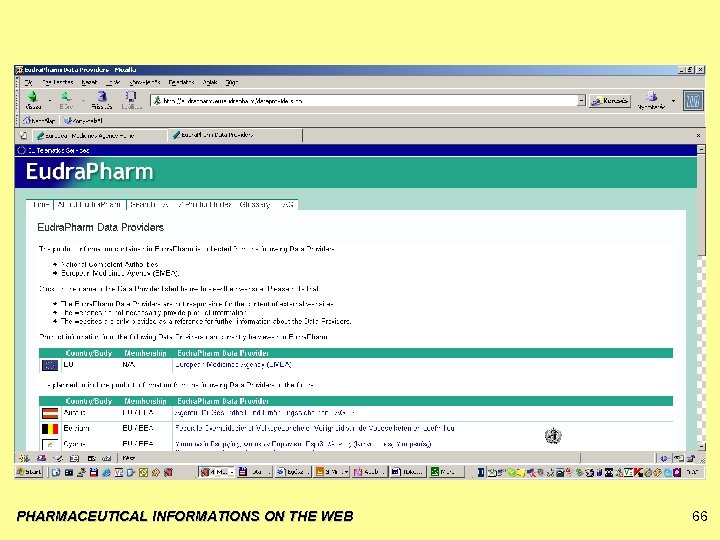The height and width of the screenshot is (540, 720).
Task: Follow the Cyprus data provider link
Action: coord(303,444)
